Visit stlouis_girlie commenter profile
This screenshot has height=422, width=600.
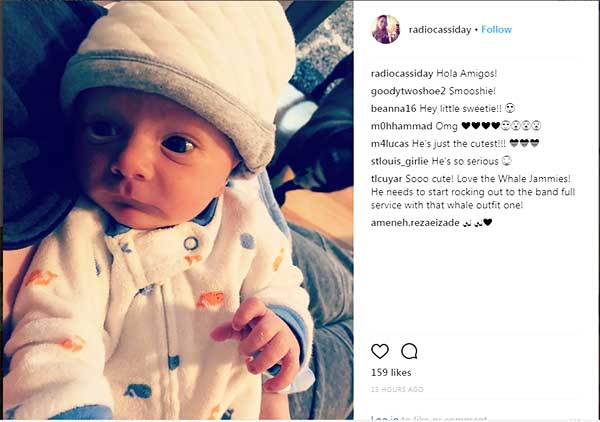[x=399, y=161]
